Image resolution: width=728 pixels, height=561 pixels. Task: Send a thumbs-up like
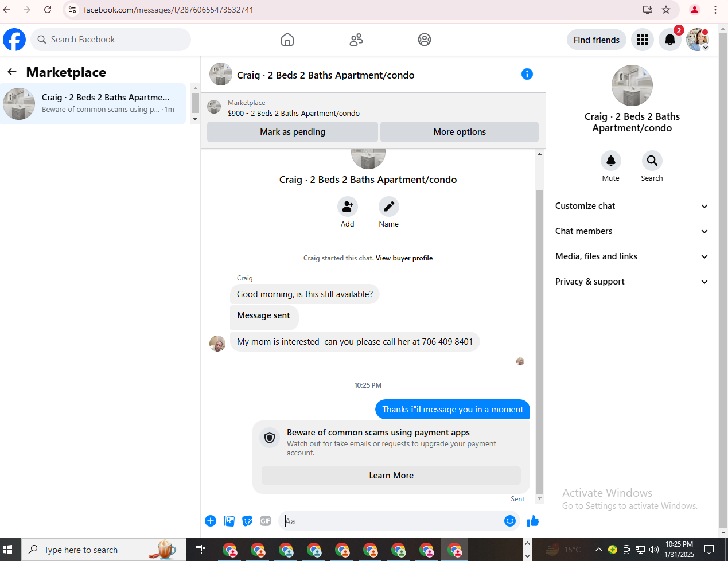pos(533,521)
